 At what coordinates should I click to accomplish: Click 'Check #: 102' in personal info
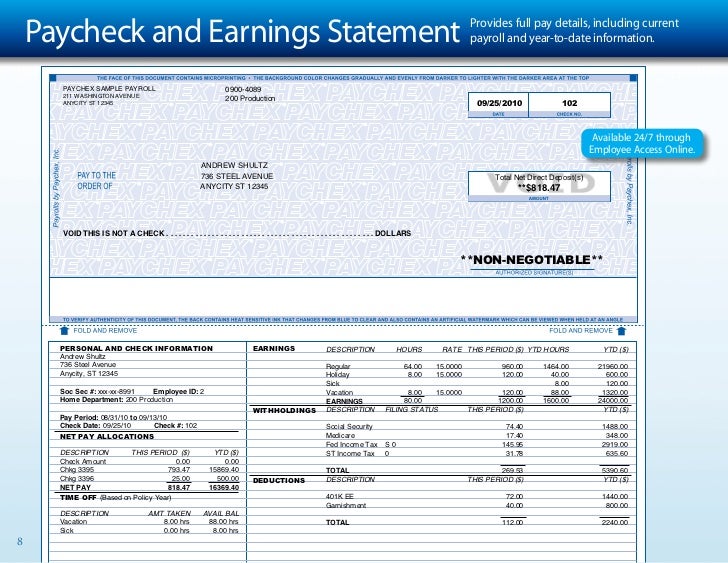tap(176, 425)
